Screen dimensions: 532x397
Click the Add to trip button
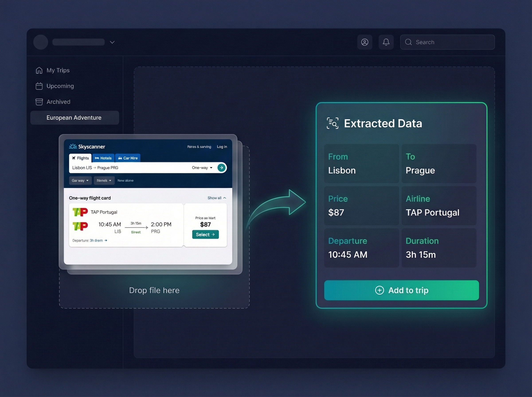[401, 290]
